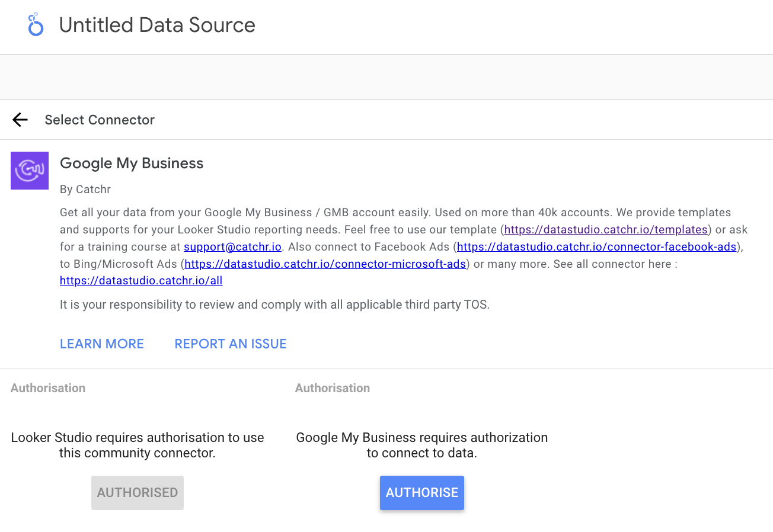Click the right Authorisation section heading
The height and width of the screenshot is (532, 773).
click(332, 388)
